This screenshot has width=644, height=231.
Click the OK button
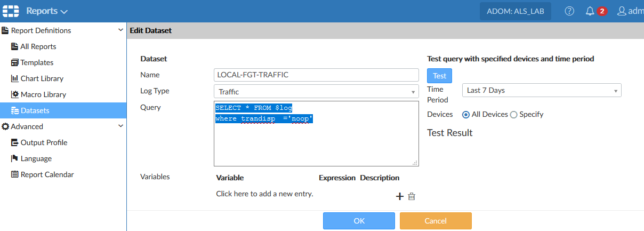(359, 221)
